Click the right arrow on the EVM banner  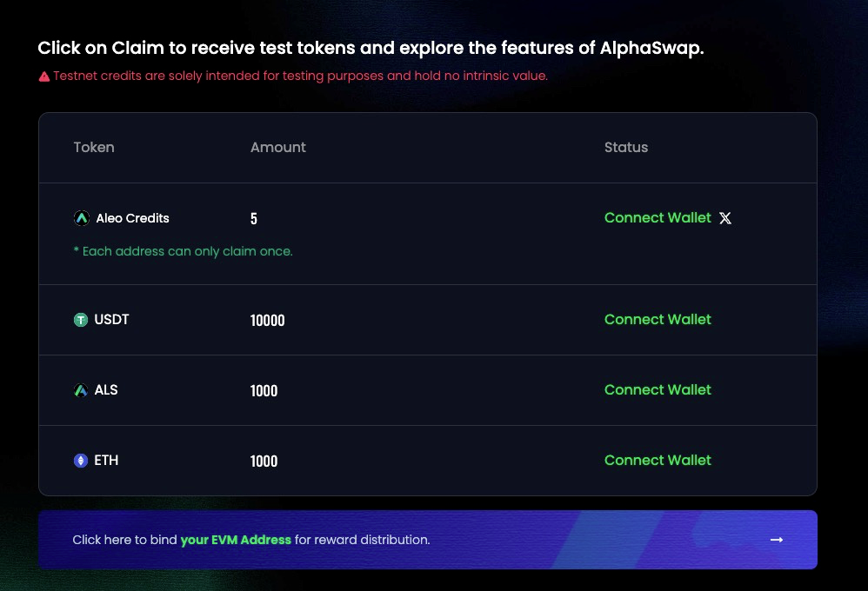click(777, 540)
